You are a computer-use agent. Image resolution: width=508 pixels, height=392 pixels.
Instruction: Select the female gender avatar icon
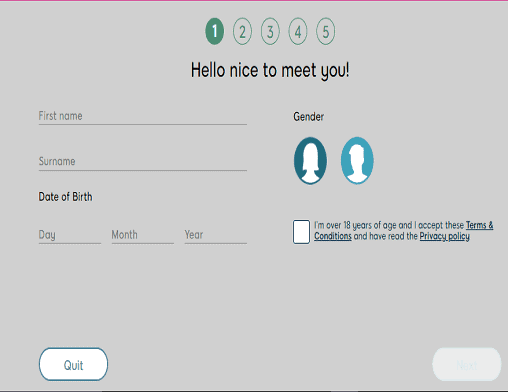[x=310, y=161]
